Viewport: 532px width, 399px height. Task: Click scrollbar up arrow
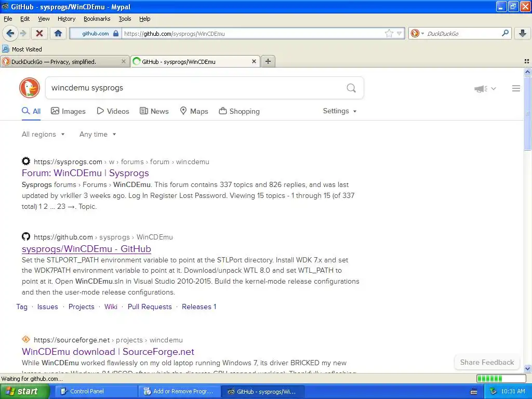(x=527, y=72)
